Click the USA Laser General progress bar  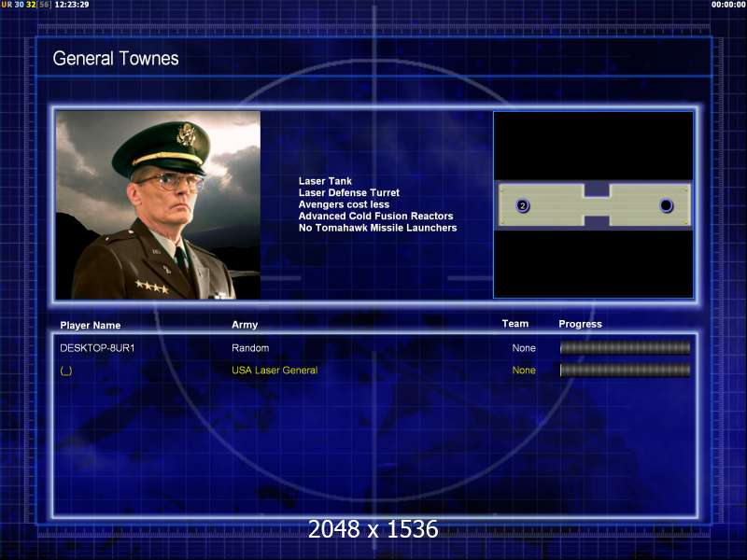(x=625, y=370)
